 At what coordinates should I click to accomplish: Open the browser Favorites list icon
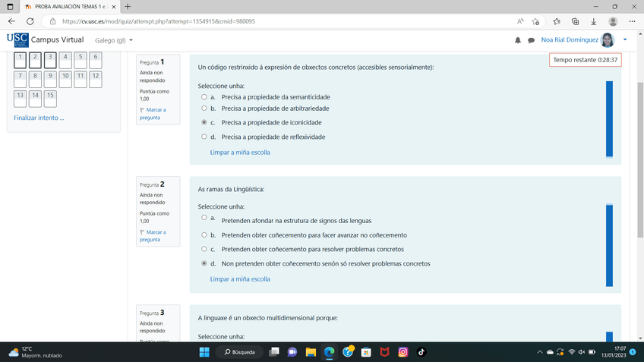click(x=557, y=21)
